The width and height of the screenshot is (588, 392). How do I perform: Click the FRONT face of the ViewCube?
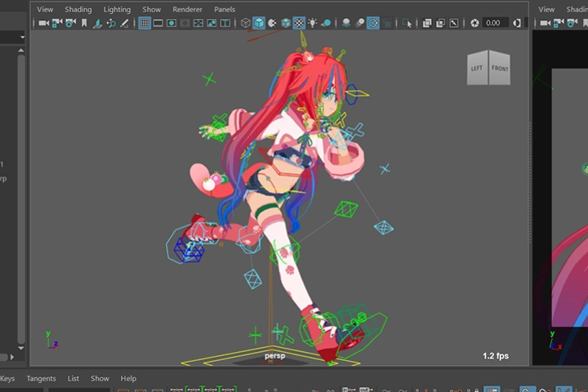500,69
